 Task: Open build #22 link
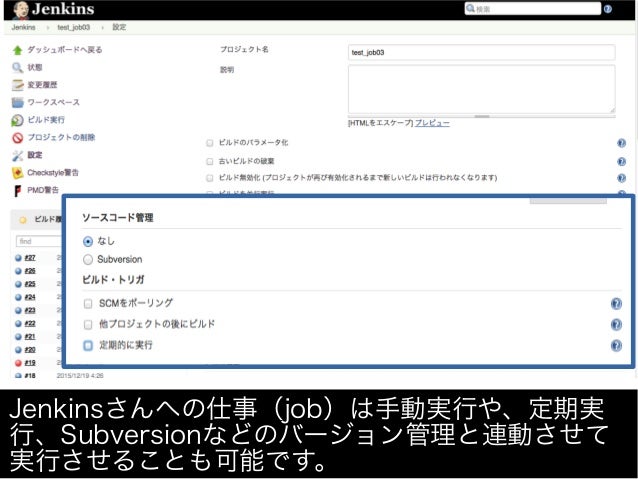click(x=30, y=324)
